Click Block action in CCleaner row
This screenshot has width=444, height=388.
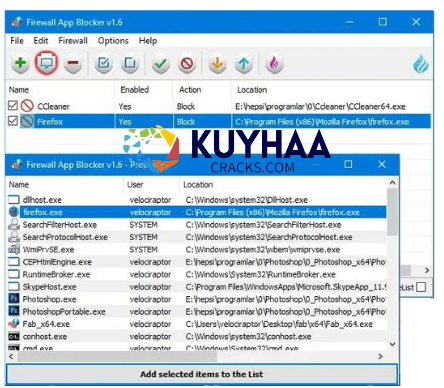coord(186,106)
